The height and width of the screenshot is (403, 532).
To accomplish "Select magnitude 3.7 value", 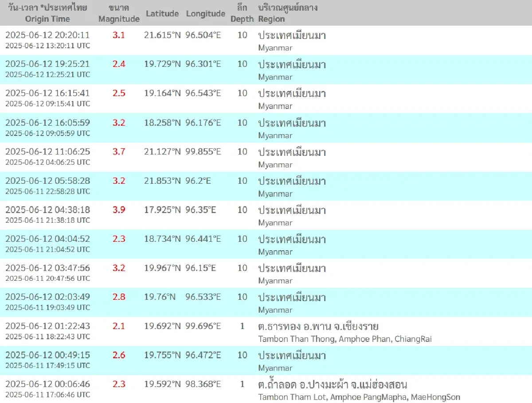I will pos(119,152).
